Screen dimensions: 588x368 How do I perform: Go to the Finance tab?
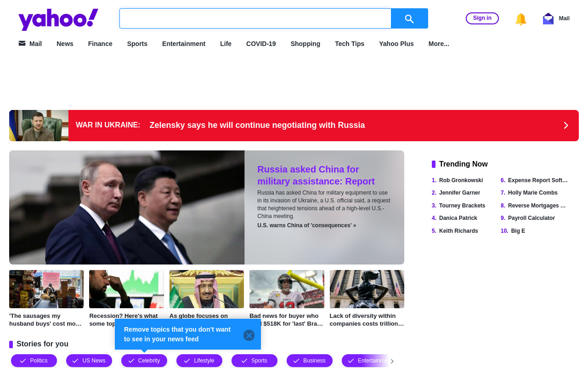100,44
